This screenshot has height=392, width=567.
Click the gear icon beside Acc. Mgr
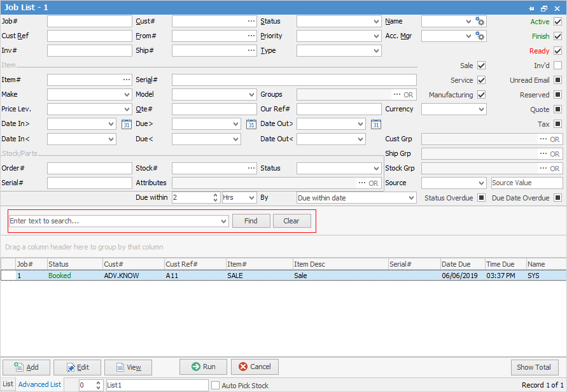click(480, 36)
